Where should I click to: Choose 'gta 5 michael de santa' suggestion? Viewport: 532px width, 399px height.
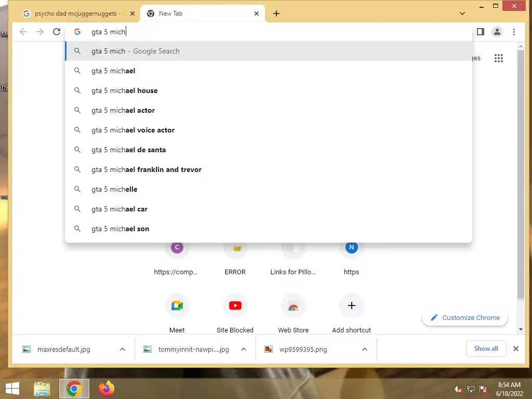(269, 150)
